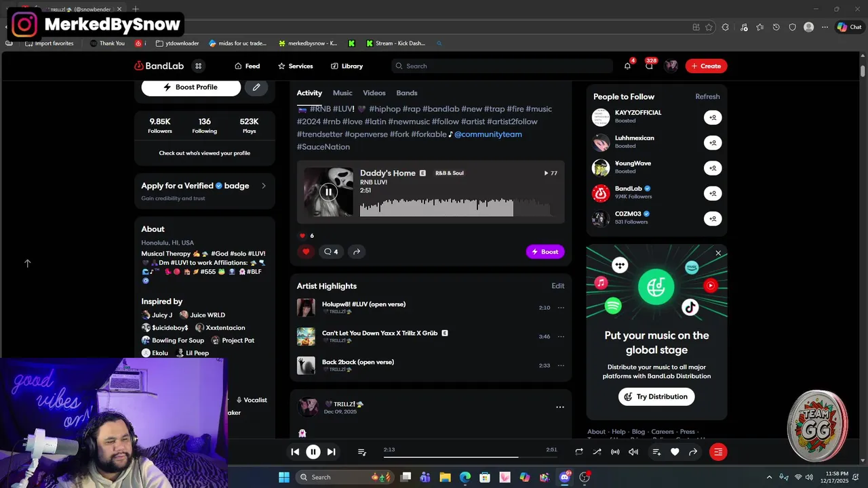This screenshot has width=868, height=488.
Task: Pause Daddy's Home track on the post
Action: click(x=328, y=192)
